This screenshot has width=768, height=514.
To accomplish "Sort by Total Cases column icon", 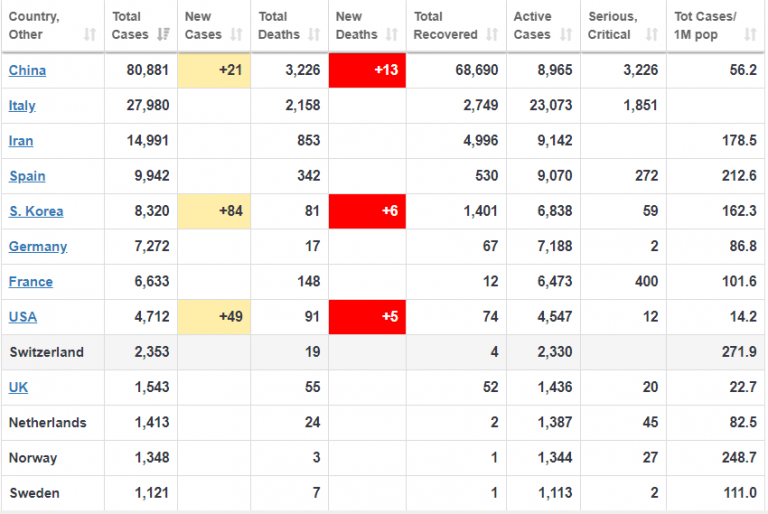I will pos(163,35).
